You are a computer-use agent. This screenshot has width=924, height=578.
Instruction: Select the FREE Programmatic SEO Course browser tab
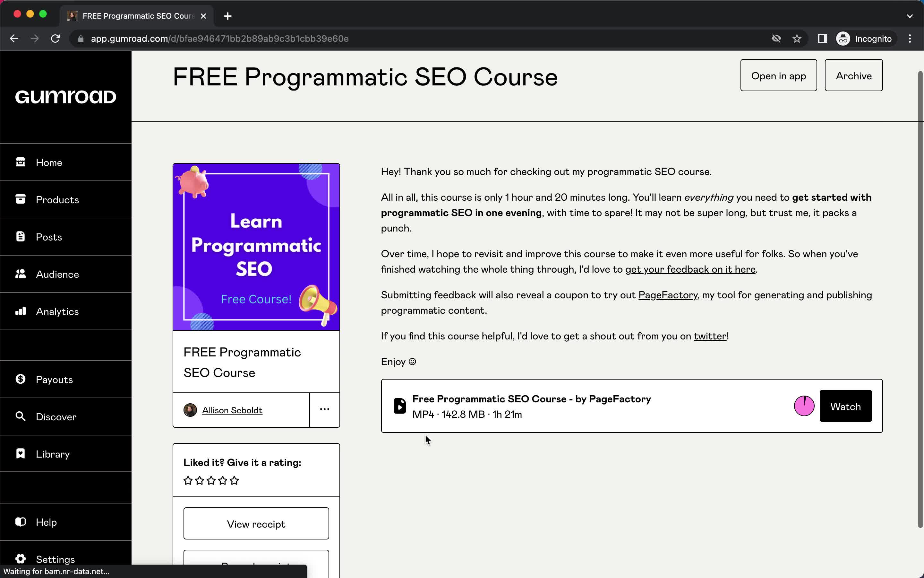[137, 16]
